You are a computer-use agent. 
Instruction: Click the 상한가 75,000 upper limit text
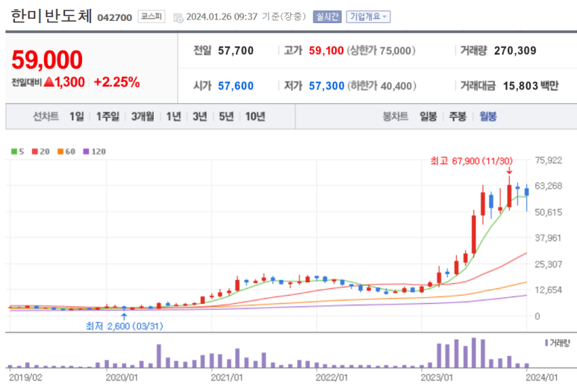click(381, 51)
